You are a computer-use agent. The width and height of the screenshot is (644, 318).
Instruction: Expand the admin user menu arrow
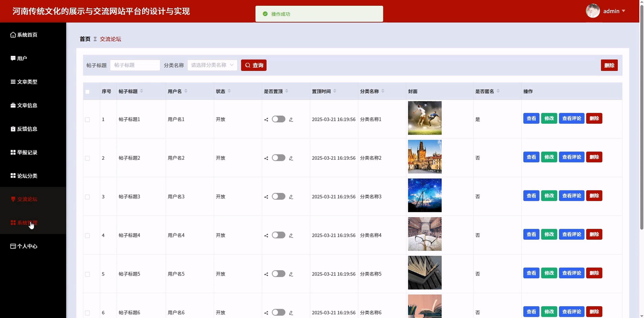(623, 11)
